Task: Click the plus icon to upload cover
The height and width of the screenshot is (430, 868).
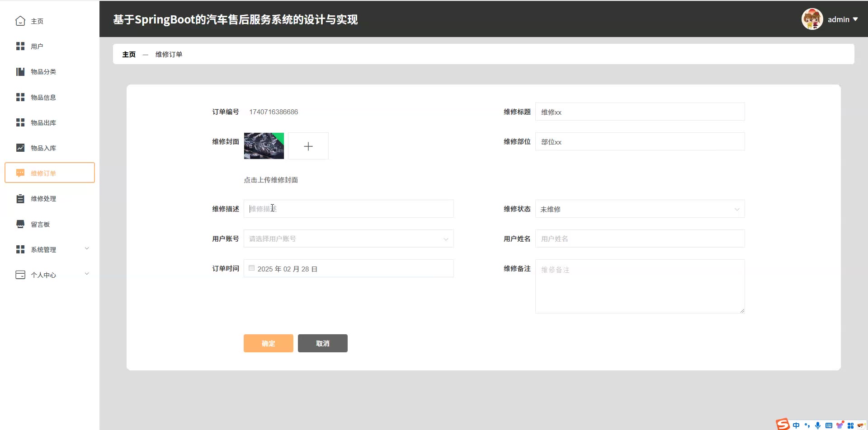Action: tap(308, 146)
